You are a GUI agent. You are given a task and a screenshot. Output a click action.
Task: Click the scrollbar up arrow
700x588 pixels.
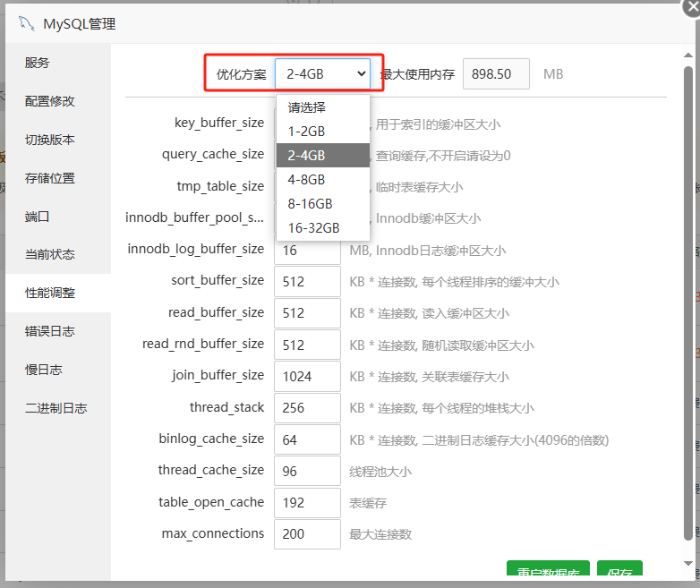(688, 55)
